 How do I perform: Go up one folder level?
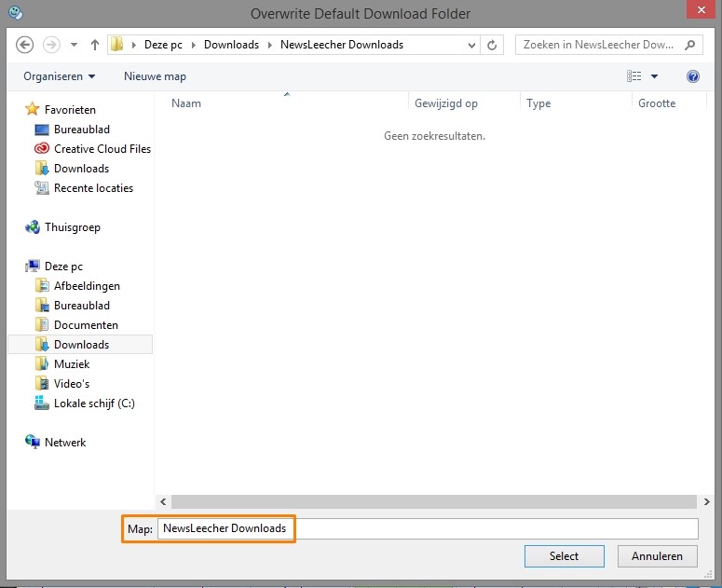95,45
